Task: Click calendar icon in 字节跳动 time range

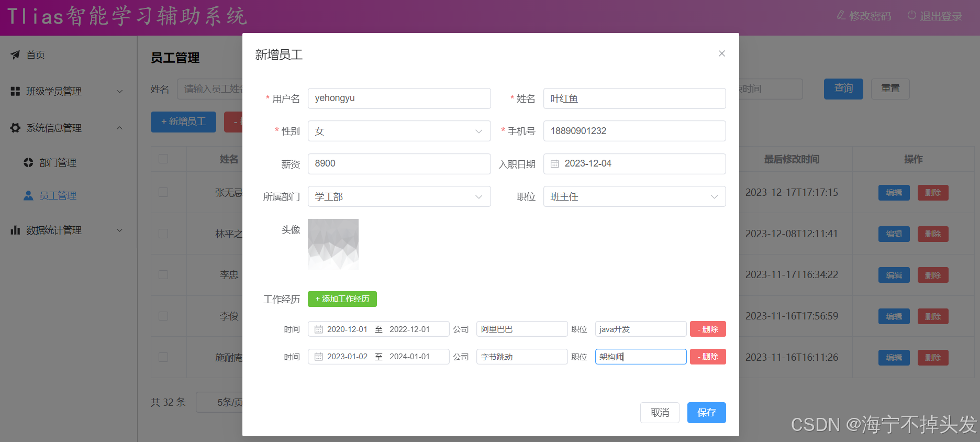Action: pyautogui.click(x=318, y=357)
